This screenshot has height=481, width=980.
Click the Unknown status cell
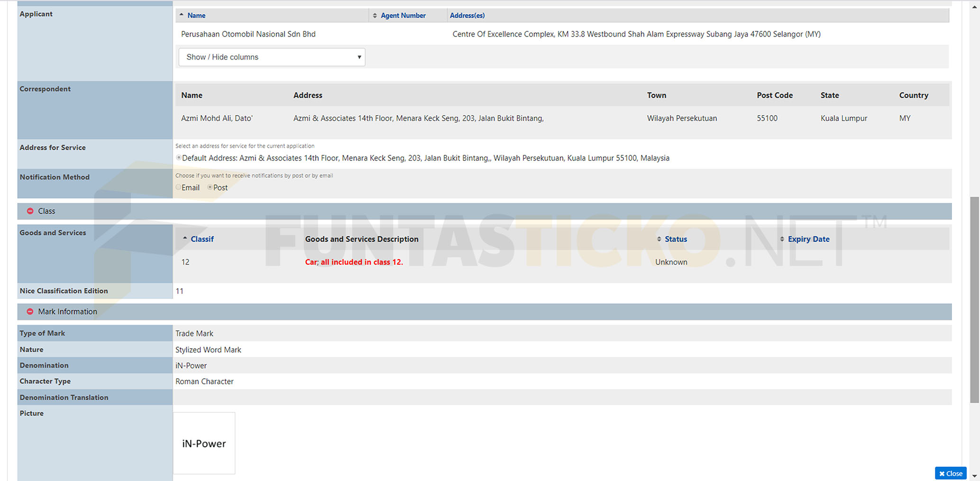tap(671, 262)
